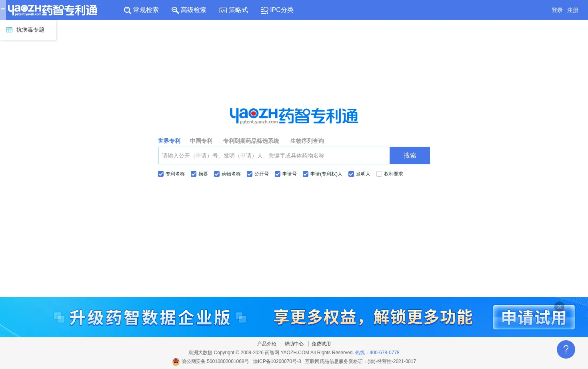588x369 pixels.
Task: Click the table icon beside 抗病毒专题
Action: pyautogui.click(x=10, y=30)
